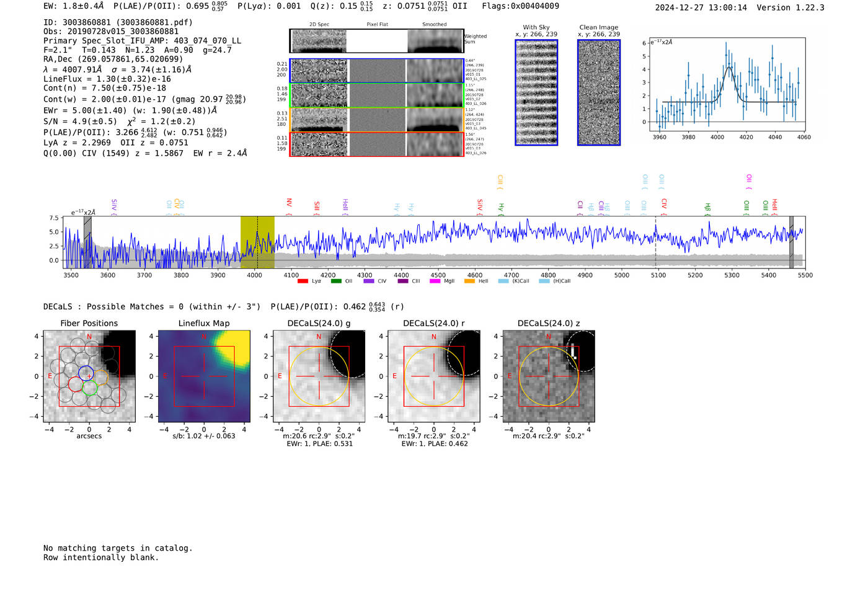Click the yellow highlighted band in the spectrum
The image size is (868, 591).
pyautogui.click(x=257, y=242)
